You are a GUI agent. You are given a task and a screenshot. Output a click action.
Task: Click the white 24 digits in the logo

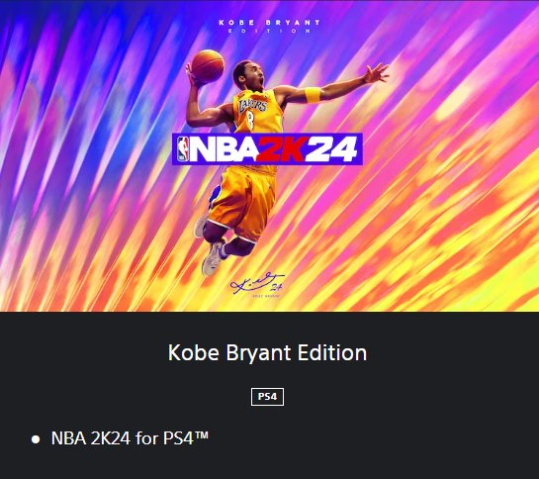[x=331, y=149]
